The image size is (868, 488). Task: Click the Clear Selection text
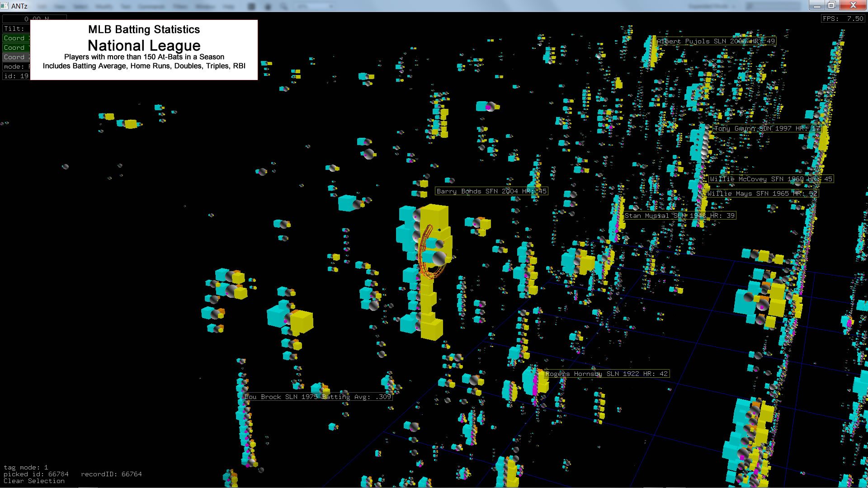[34, 481]
